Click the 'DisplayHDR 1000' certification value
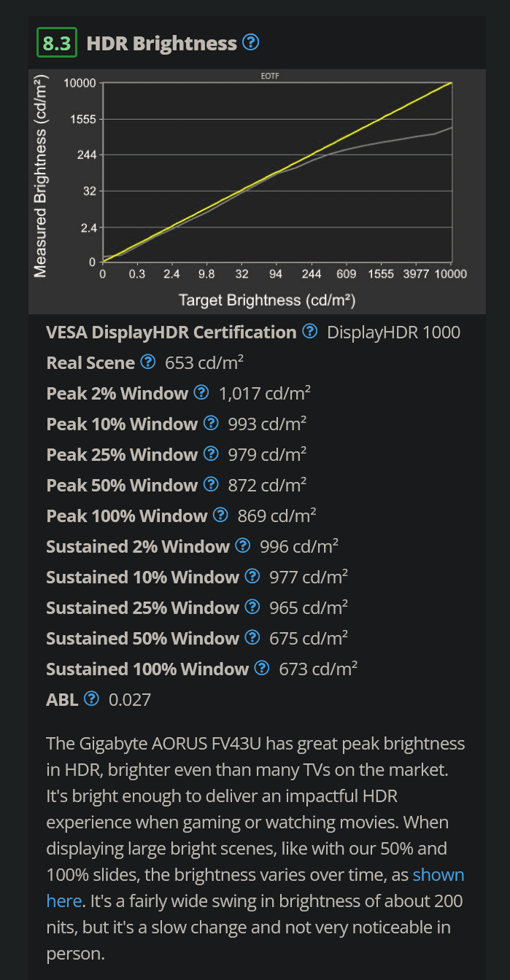Image resolution: width=510 pixels, height=980 pixels. point(394,332)
